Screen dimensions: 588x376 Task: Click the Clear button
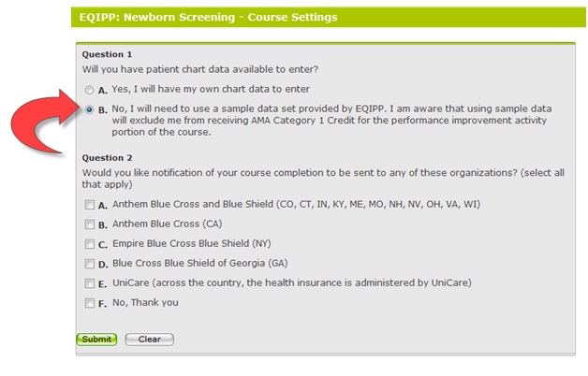tap(149, 339)
